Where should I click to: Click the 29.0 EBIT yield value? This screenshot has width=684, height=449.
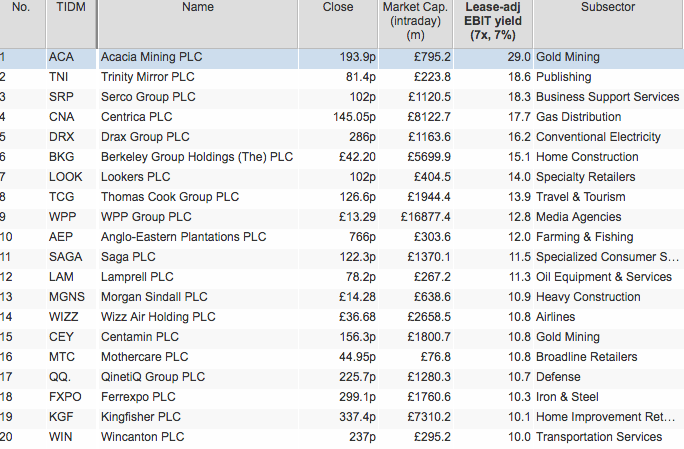[x=519, y=57]
